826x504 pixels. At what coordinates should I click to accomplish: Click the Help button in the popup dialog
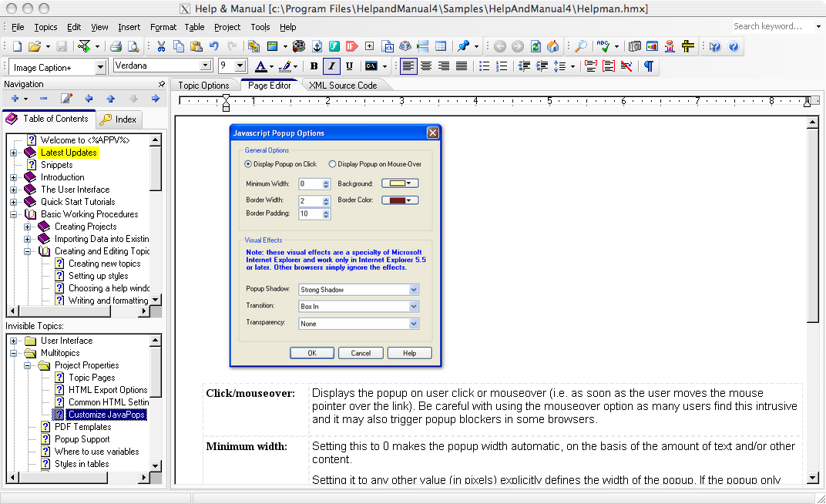(x=409, y=352)
